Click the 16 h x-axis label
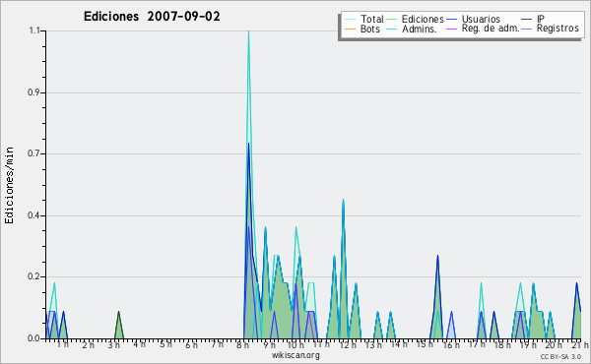This screenshot has height=364, width=591. (x=451, y=344)
